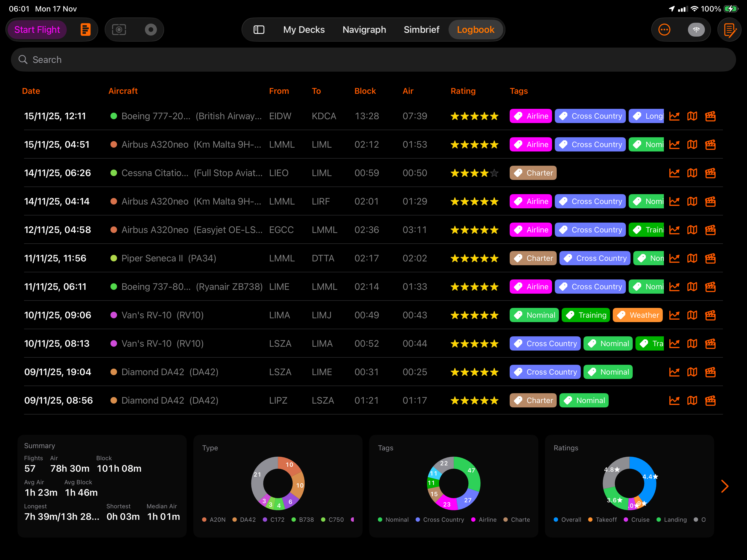Tap Nominal tag on LIPZ to LSZA flight
Image resolution: width=747 pixels, height=560 pixels.
583,400
